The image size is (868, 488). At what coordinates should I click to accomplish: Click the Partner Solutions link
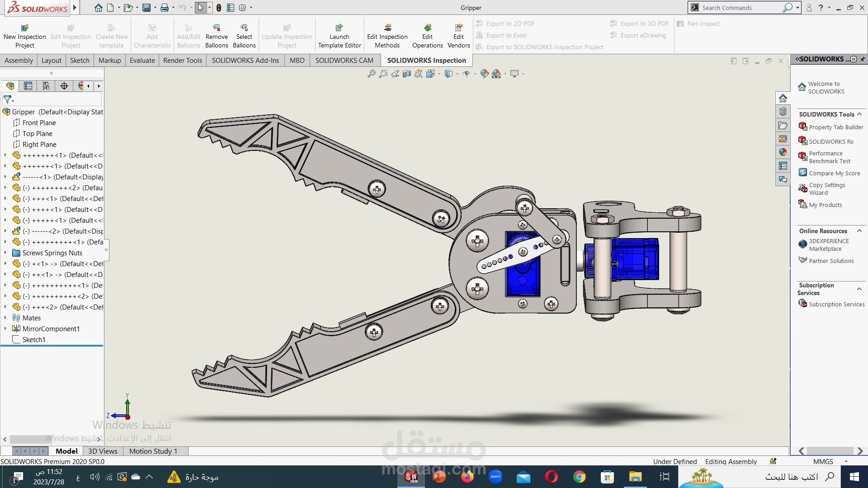[831, 261]
